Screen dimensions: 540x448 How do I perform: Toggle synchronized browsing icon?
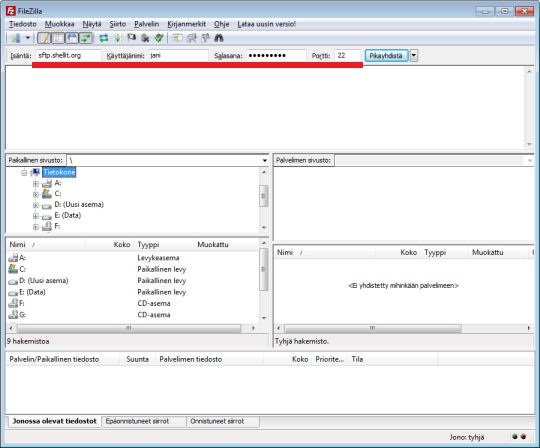coord(206,38)
